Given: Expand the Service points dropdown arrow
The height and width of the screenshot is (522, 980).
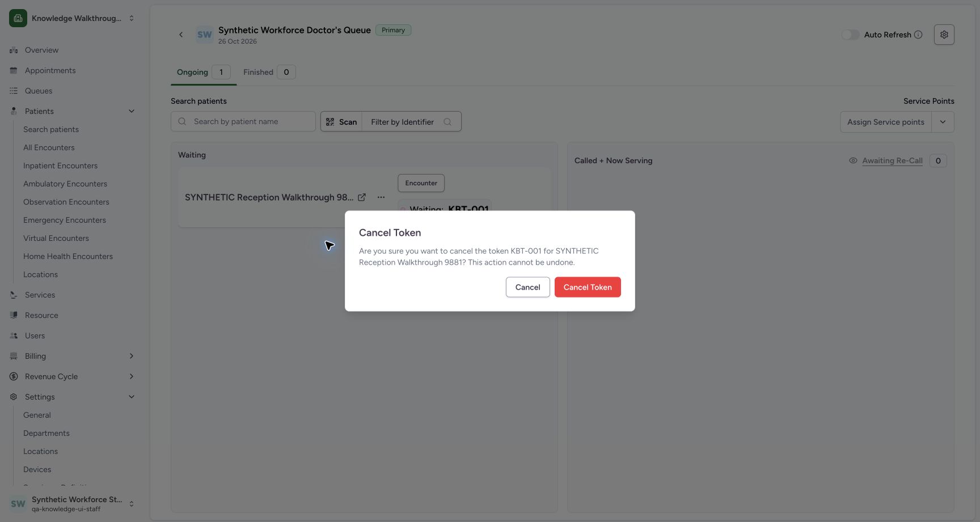Looking at the screenshot, I should 943,122.
